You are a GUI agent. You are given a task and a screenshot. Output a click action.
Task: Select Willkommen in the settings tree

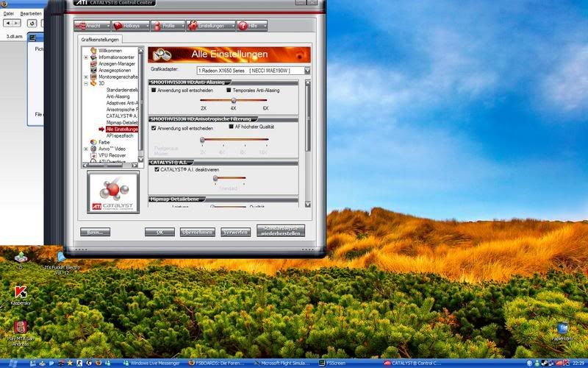[x=110, y=50]
